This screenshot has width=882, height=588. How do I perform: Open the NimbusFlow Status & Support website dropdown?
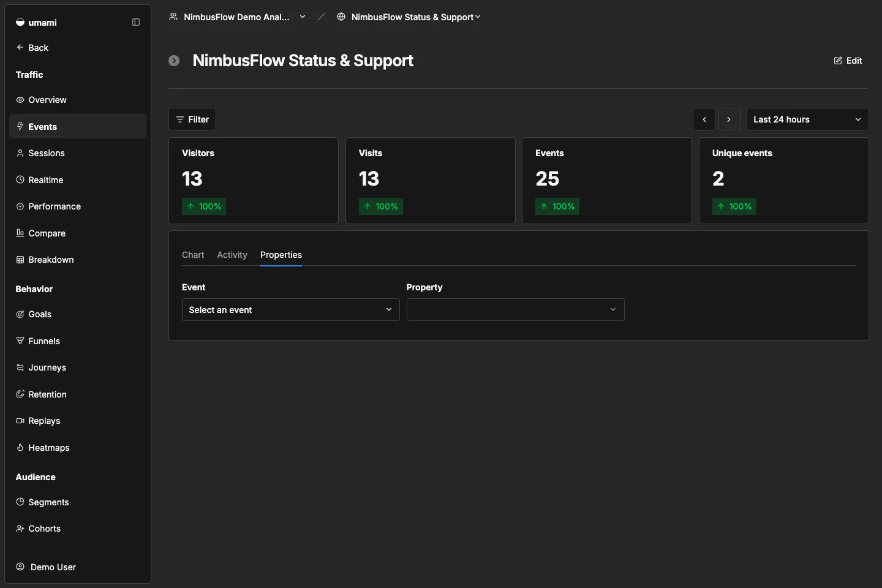tap(409, 17)
